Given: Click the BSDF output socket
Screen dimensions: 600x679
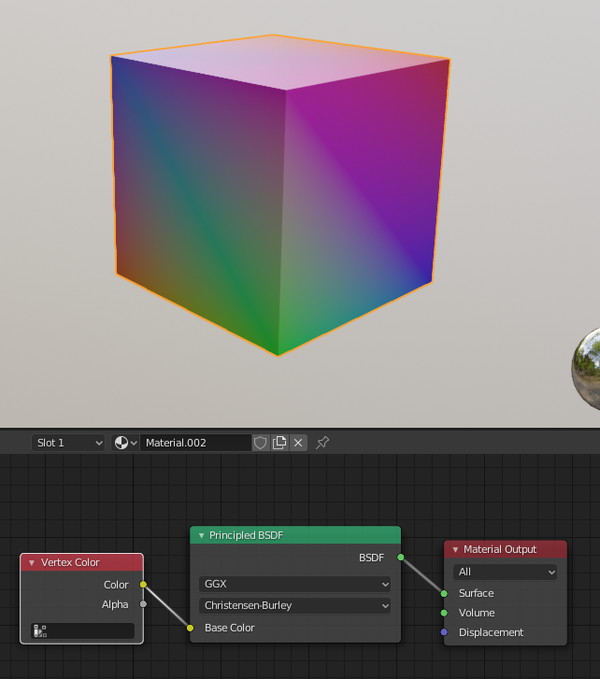Looking at the screenshot, I should coord(401,557).
